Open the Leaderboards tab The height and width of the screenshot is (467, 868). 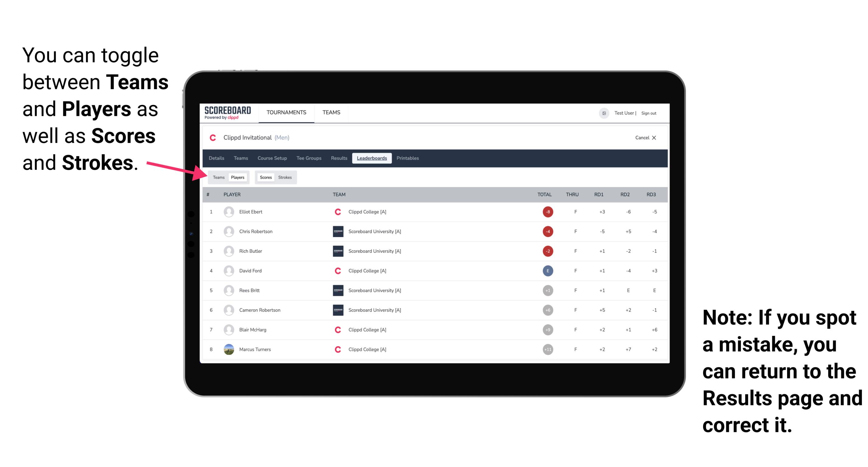click(372, 158)
